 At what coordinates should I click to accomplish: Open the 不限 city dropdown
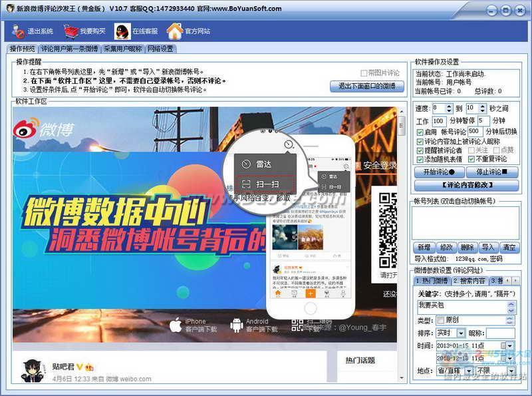[x=511, y=371]
